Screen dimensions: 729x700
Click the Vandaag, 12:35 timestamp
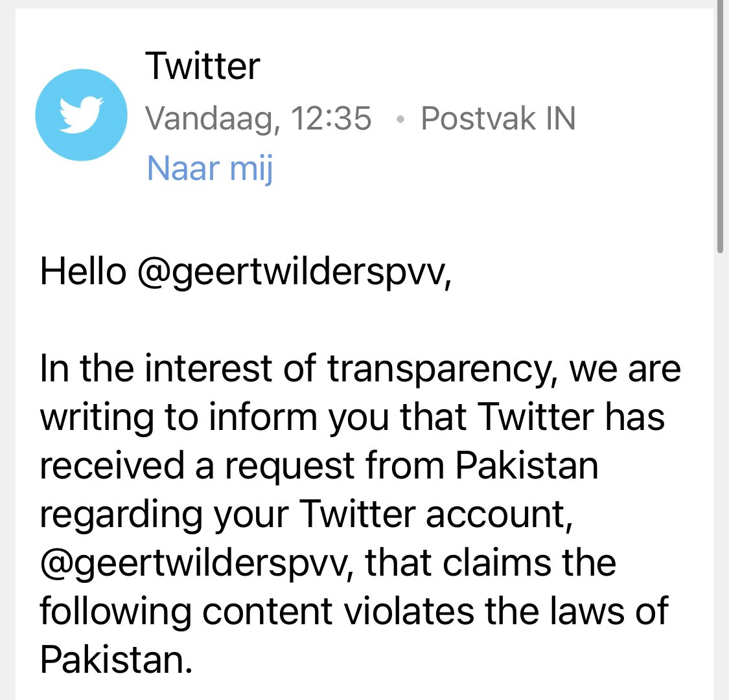point(259,119)
